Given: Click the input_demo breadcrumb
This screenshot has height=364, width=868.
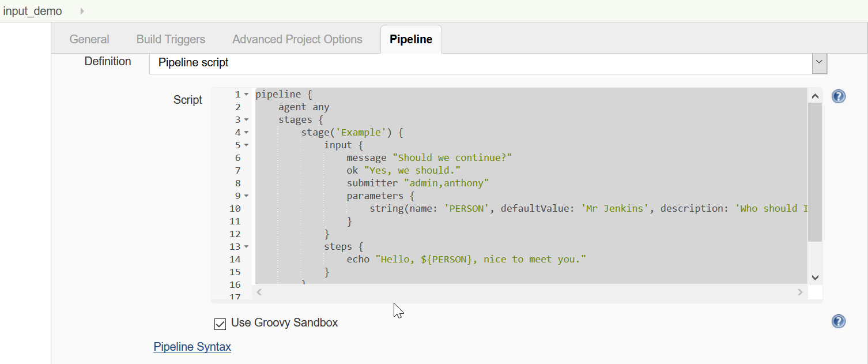Looking at the screenshot, I should tap(32, 10).
